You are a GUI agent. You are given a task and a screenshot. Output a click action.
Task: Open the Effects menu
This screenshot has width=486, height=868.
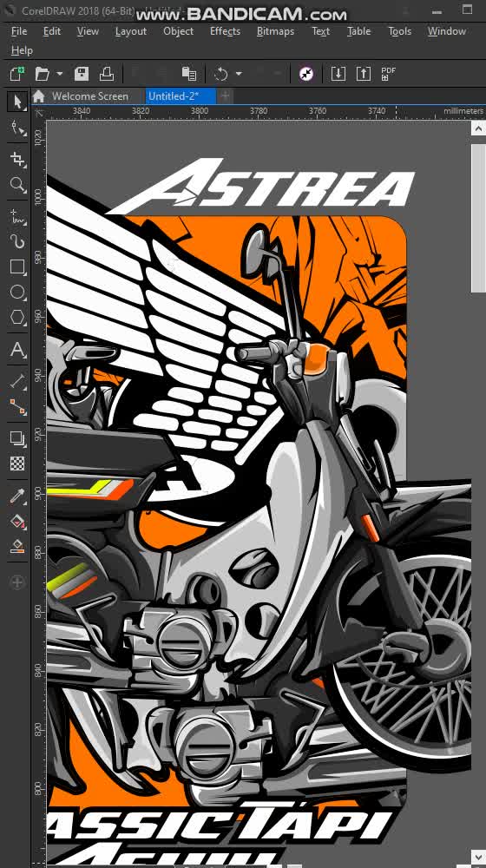pos(225,31)
